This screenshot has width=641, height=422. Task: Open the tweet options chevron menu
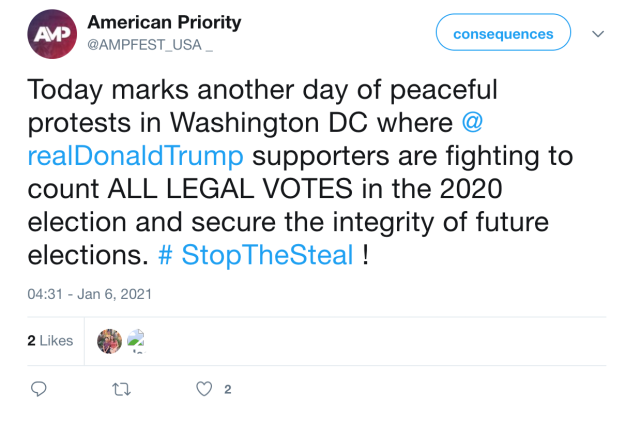click(598, 34)
